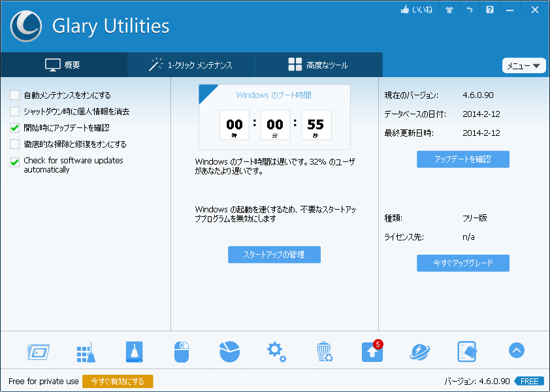550x392 pixels.
Task: Click the 最終更新日時 value 2014-2-12
Action: [x=481, y=133]
